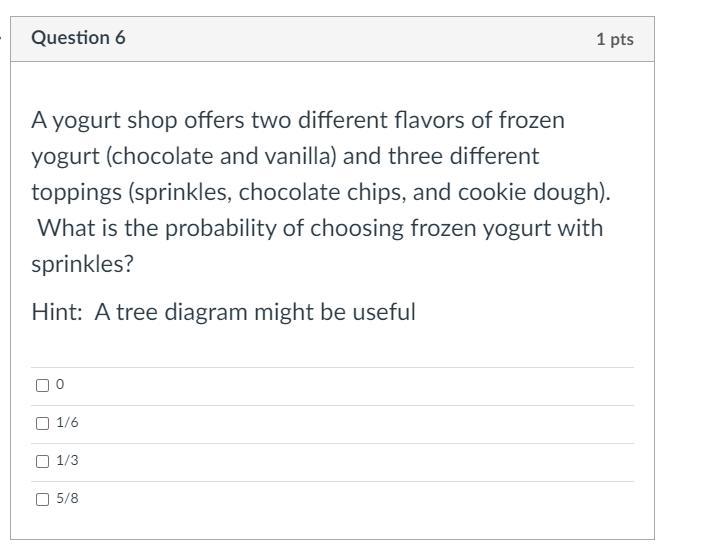Click the 'Question 6' heading
708x554 pixels.
(x=78, y=38)
